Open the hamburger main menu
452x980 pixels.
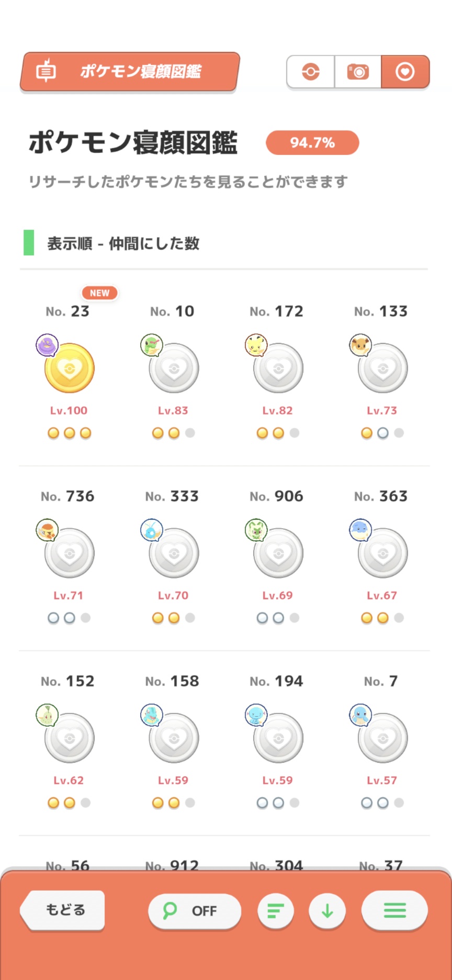coord(394,911)
